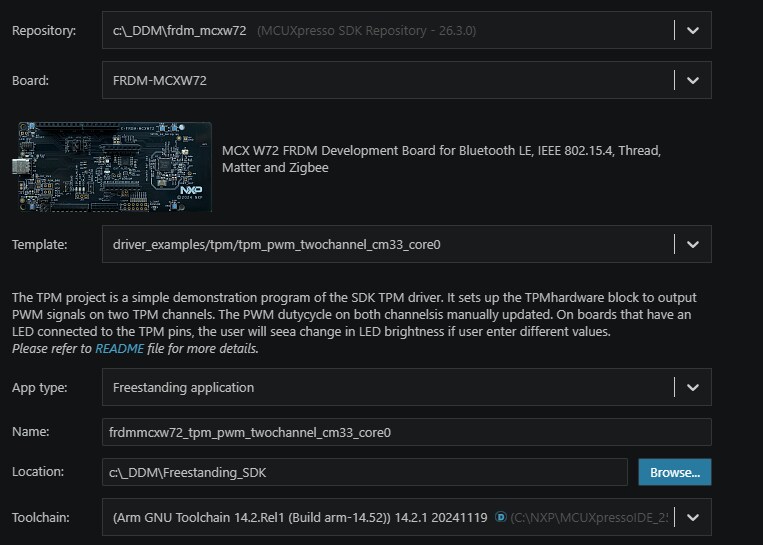Click the 'Board:' label

tap(30, 80)
